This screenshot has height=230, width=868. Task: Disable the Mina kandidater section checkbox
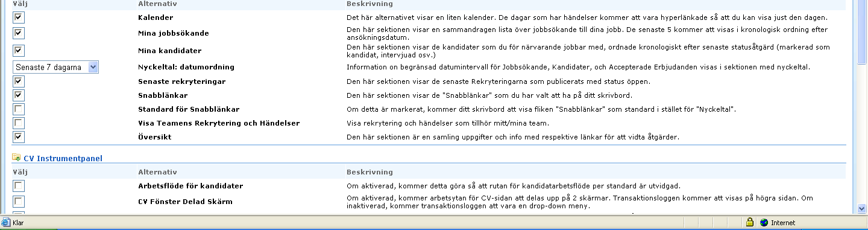click(19, 51)
